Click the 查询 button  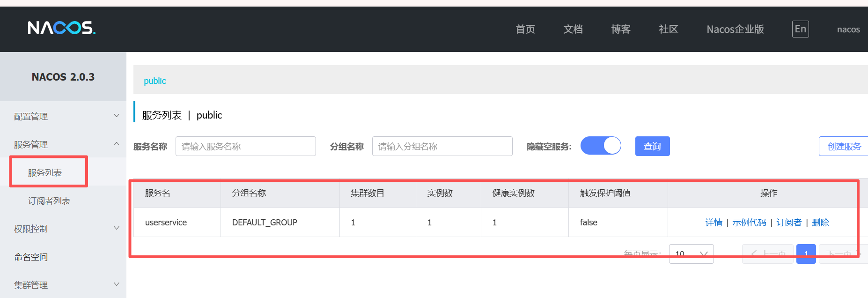[653, 146]
